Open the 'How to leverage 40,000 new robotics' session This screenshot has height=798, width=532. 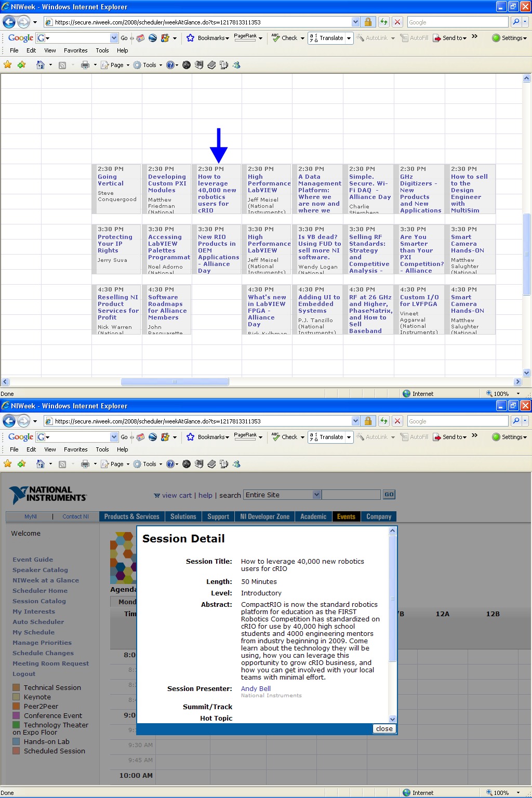[217, 193]
